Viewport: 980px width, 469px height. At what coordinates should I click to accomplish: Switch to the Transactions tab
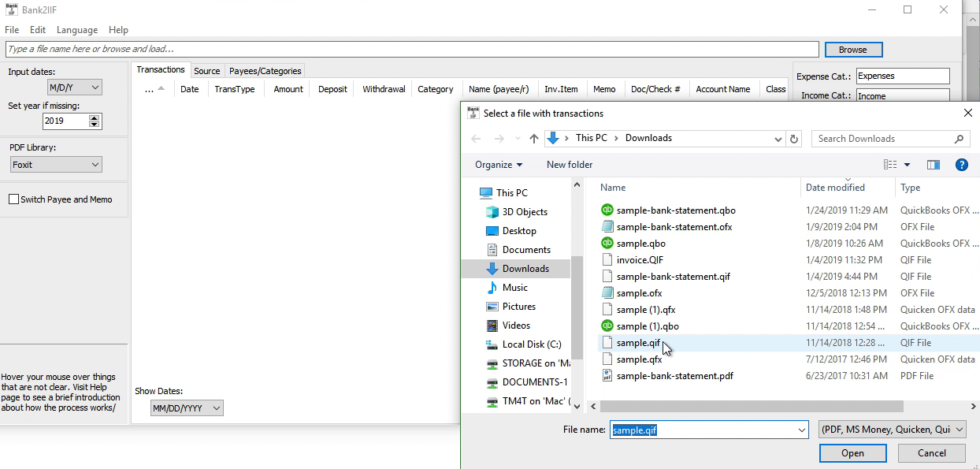point(161,69)
